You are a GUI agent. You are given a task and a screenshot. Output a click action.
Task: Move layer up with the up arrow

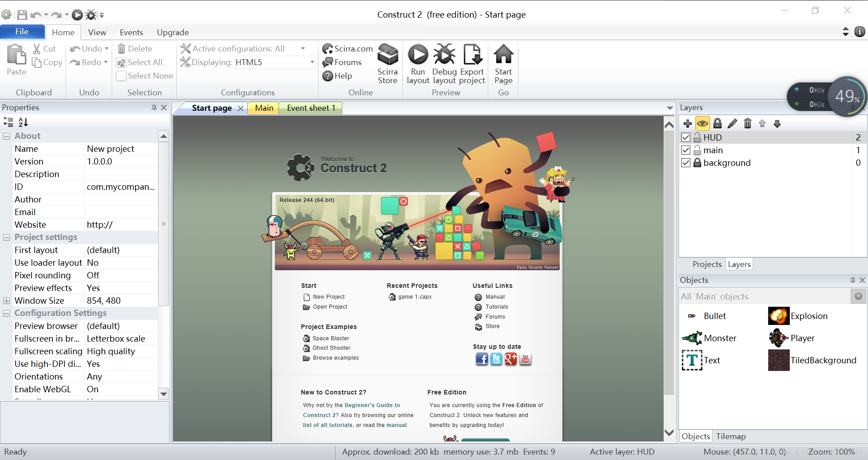(762, 123)
